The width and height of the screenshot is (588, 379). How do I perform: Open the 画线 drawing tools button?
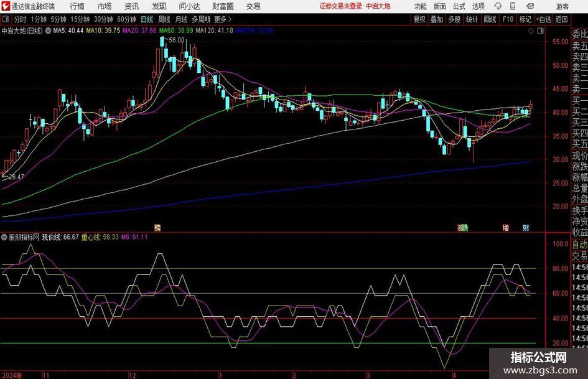(x=490, y=19)
